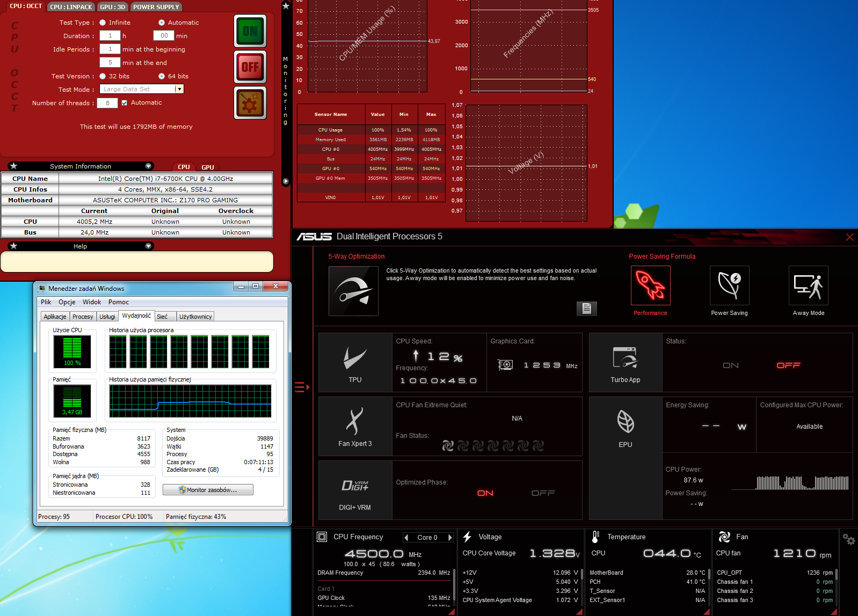Select Infinite test type
The height and width of the screenshot is (616, 858).
(x=103, y=23)
